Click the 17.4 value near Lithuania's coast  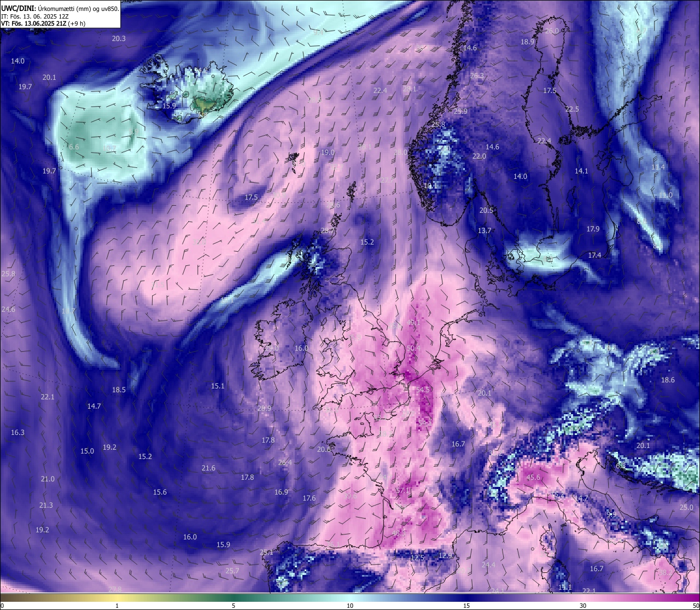tap(594, 255)
